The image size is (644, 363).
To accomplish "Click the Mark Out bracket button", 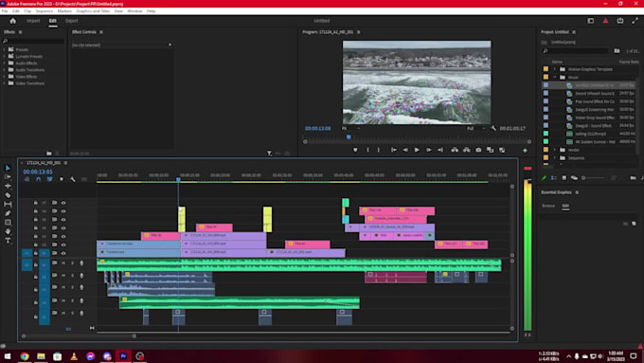I will (379, 150).
